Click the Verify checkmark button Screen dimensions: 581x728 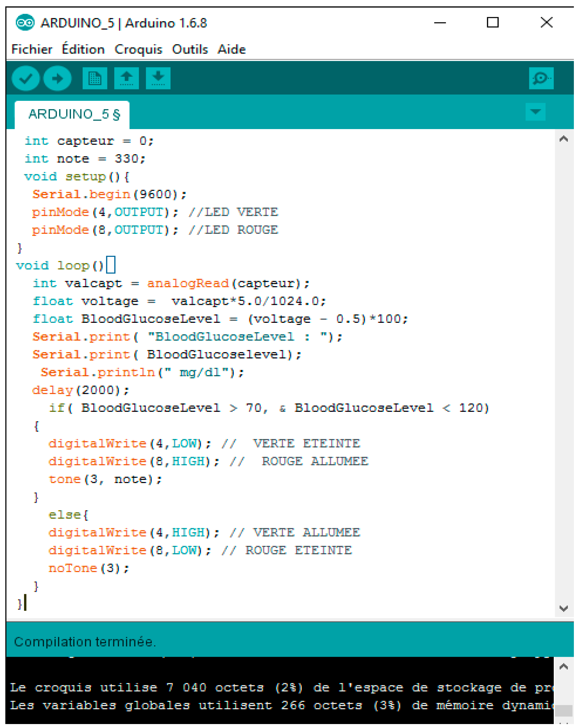coord(26,78)
